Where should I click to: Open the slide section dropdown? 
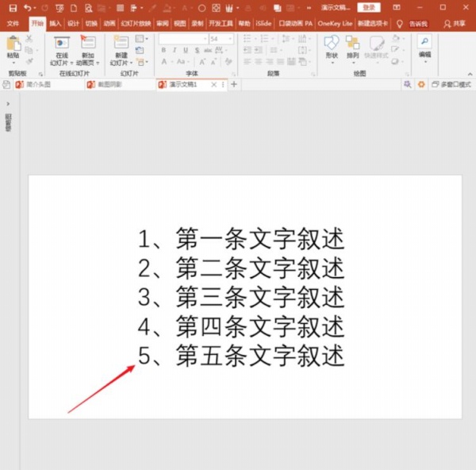142,62
